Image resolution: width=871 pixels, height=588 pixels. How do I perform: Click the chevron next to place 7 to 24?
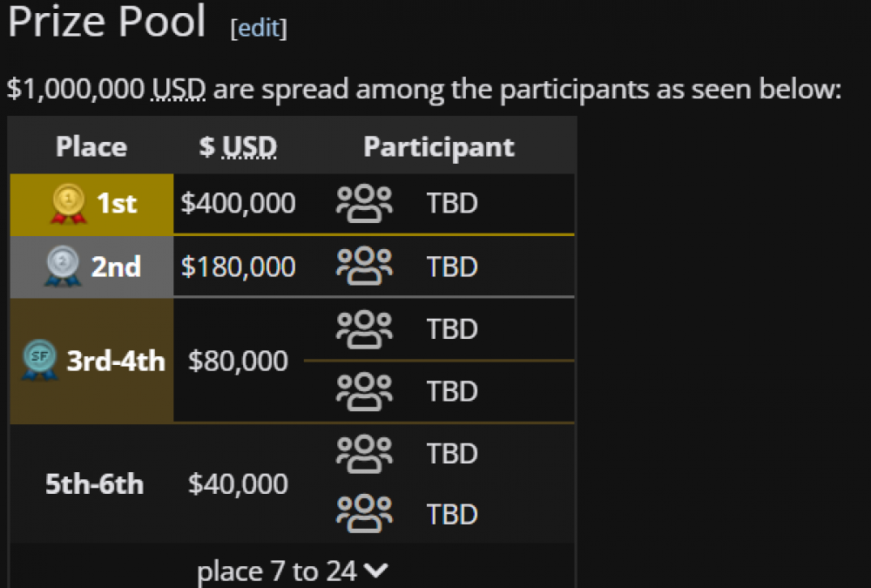[x=376, y=571]
